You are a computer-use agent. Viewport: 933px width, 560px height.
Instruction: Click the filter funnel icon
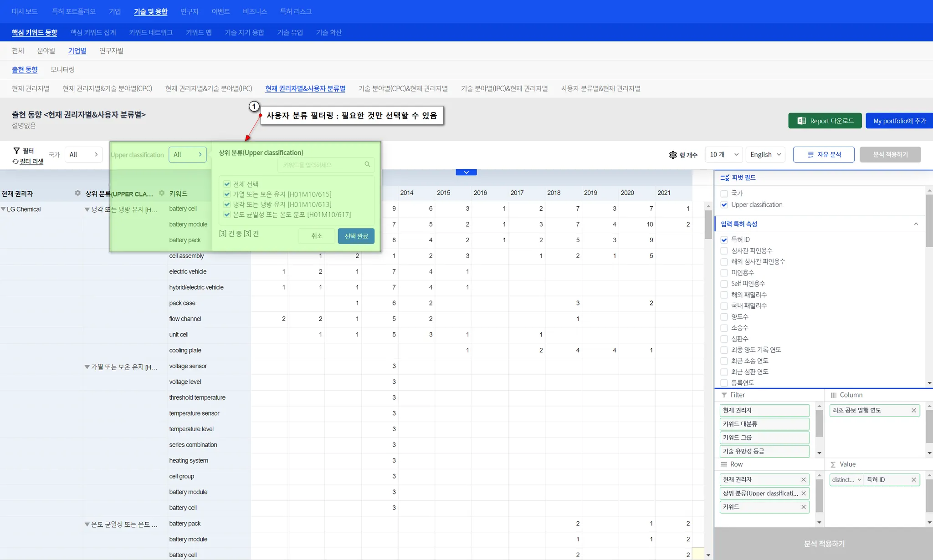(17, 151)
